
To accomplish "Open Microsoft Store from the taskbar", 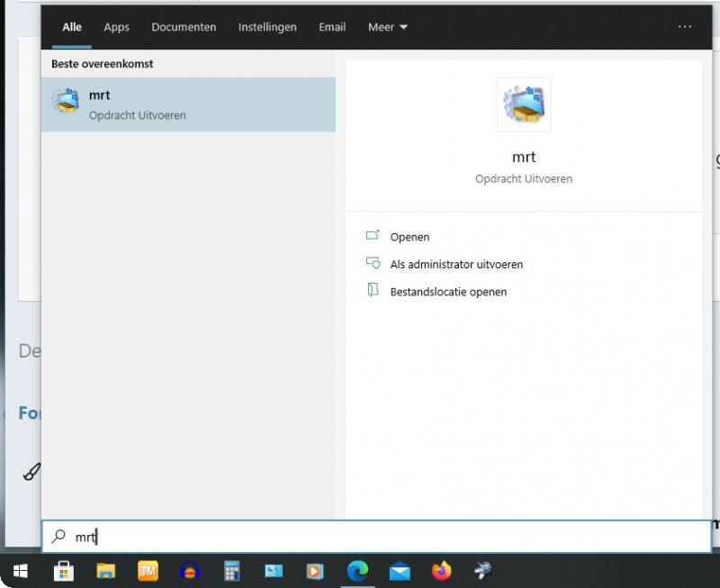I will coord(64,571).
